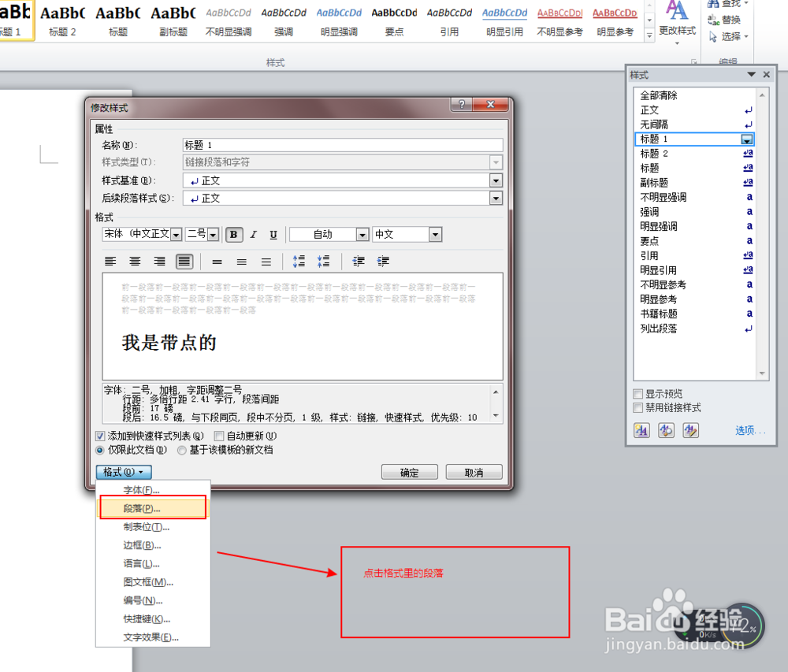This screenshot has height=672, width=788.
Task: Select the increase indent icon
Action: pos(385,261)
